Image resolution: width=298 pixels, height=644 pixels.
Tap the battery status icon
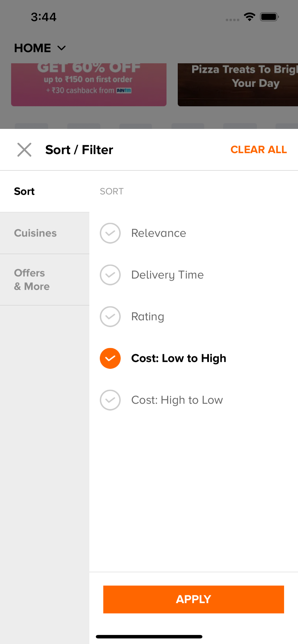269,17
